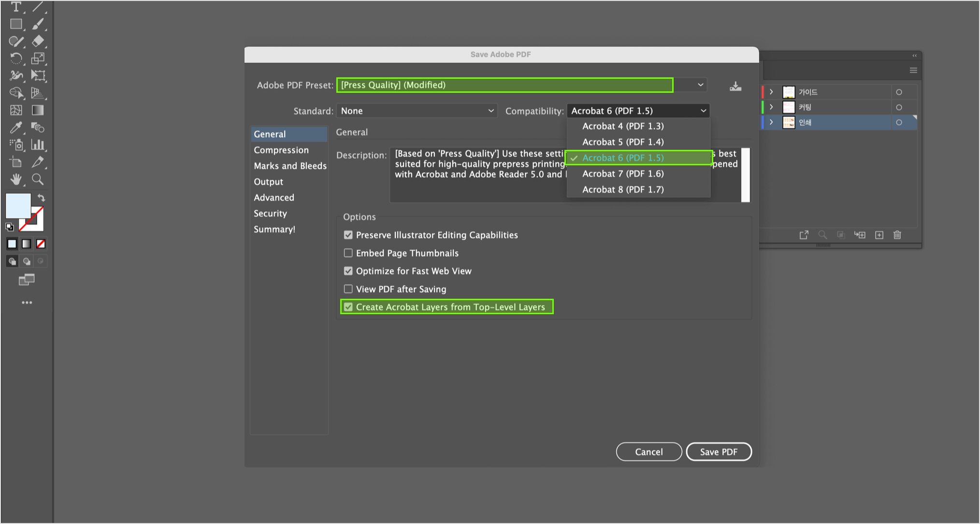Open Edit Toolbar three-dots button

pyautogui.click(x=27, y=303)
